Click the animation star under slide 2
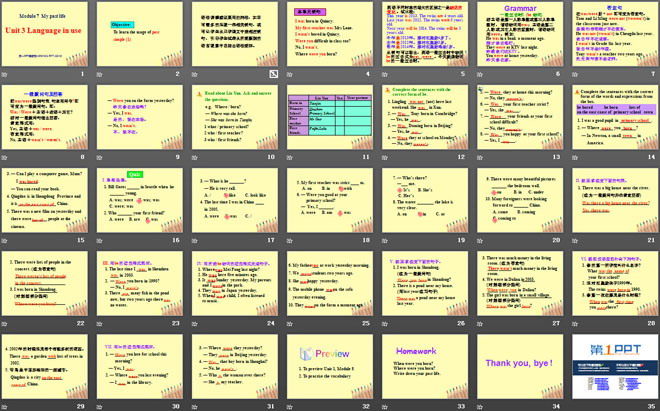Screen dimensions: 660x411 (x=100, y=75)
